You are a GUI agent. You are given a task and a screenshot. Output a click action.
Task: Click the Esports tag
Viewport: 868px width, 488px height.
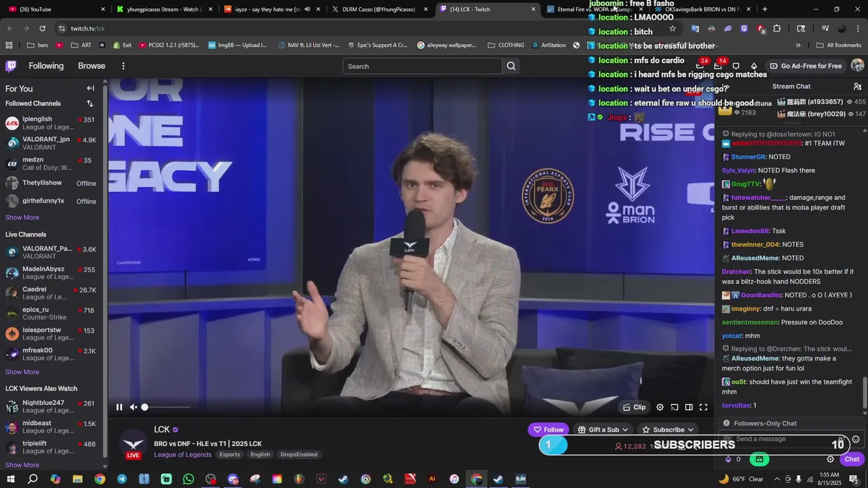coord(229,455)
